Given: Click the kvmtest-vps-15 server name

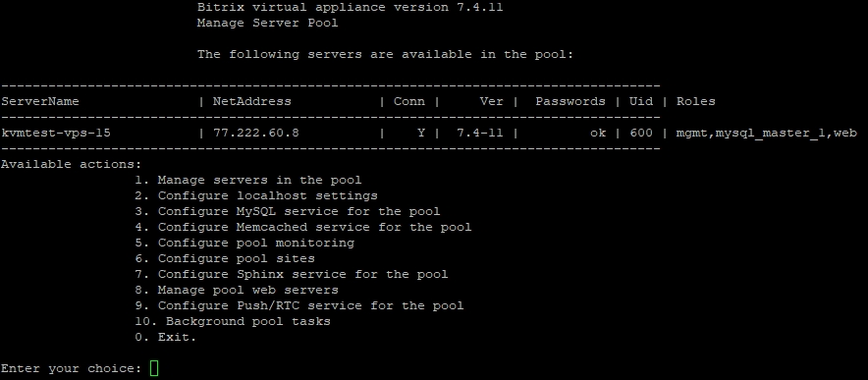Looking at the screenshot, I should (x=56, y=133).
